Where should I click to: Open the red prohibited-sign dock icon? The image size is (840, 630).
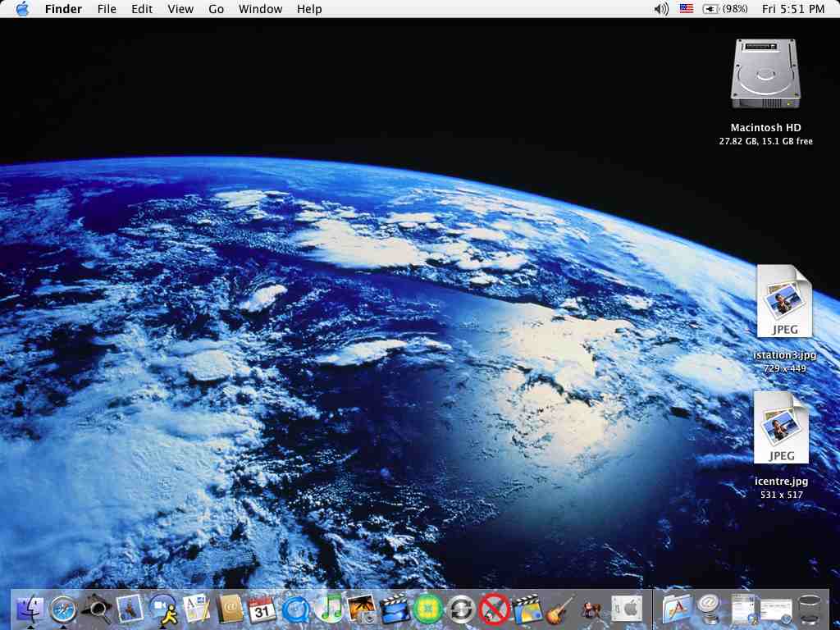tap(494, 609)
